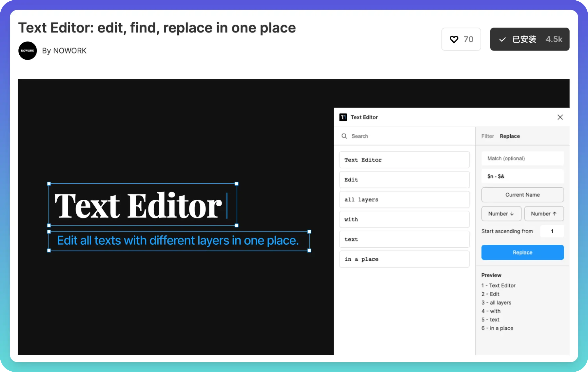Click the NOWORK author avatar
This screenshot has height=372, width=588.
click(x=28, y=51)
